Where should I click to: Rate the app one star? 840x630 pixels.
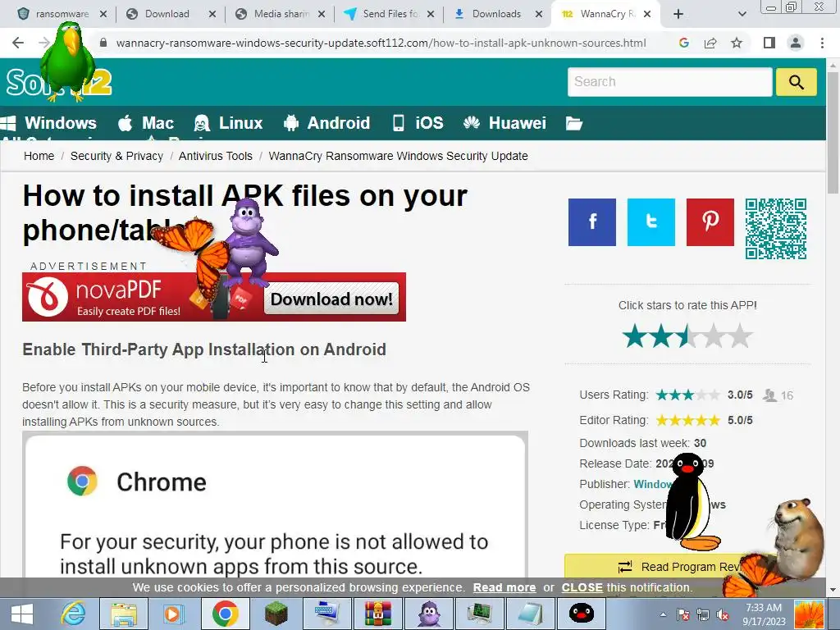[635, 336]
